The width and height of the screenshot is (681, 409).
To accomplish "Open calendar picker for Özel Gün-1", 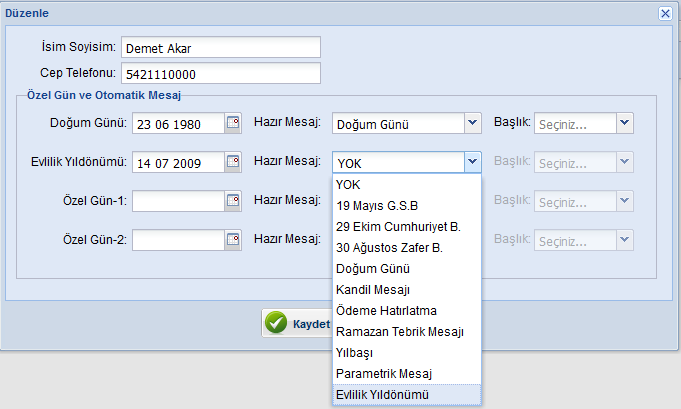I will point(233,201).
